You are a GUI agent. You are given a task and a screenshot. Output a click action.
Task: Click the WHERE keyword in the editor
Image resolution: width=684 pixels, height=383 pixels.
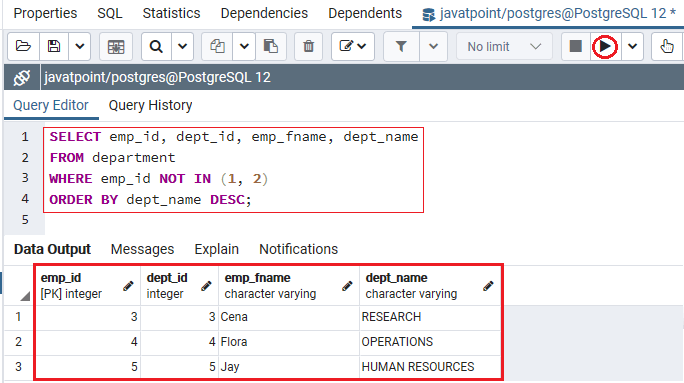tap(71, 178)
